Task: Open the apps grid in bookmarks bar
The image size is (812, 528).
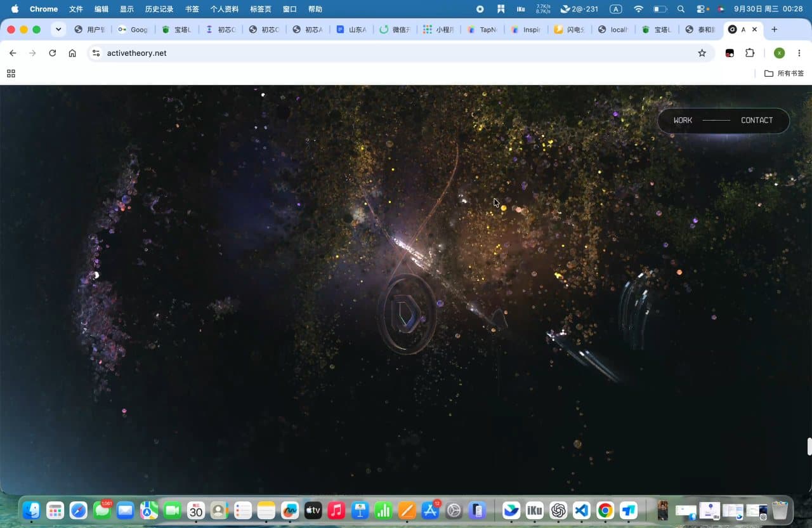Action: coord(11,74)
